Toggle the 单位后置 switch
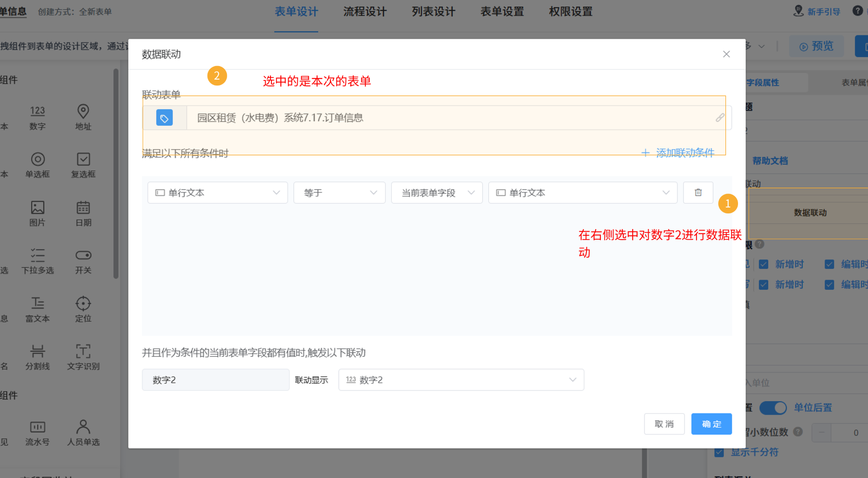 tap(773, 408)
